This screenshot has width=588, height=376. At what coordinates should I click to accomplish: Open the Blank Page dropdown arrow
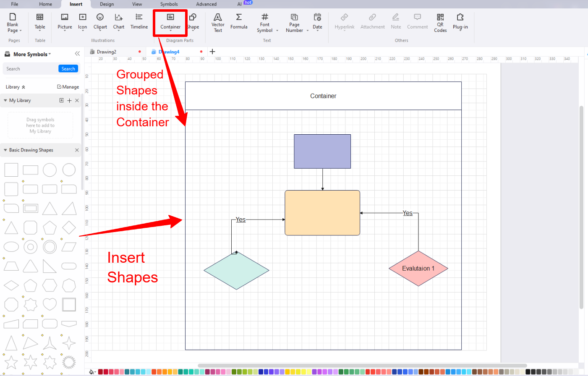tap(21, 31)
